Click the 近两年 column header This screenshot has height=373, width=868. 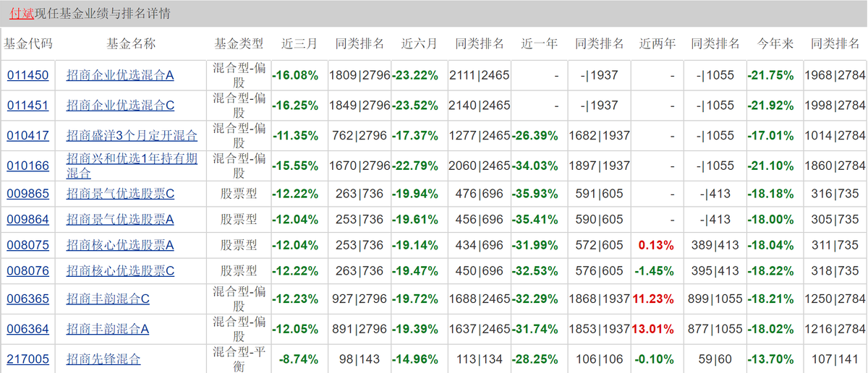658,44
